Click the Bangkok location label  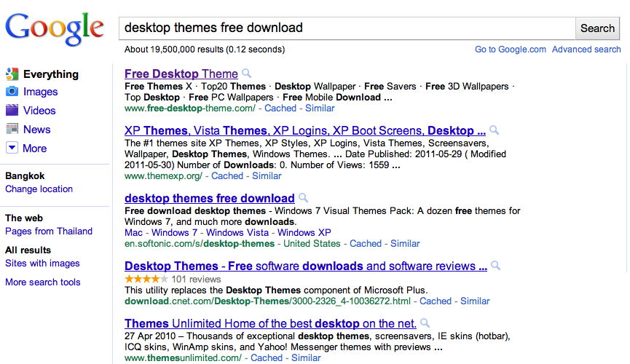click(x=25, y=176)
